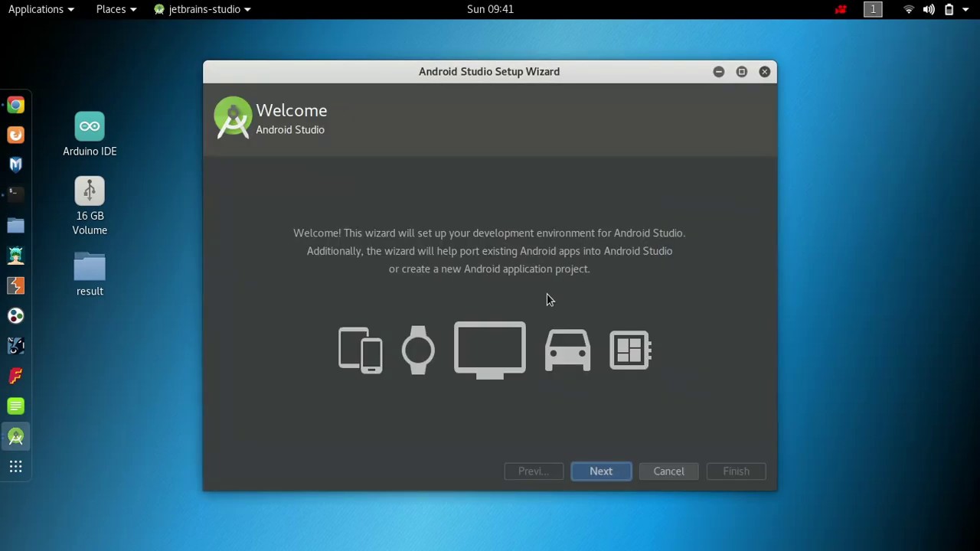Open the system menu arrow
This screenshot has height=551, width=980.
tap(965, 9)
